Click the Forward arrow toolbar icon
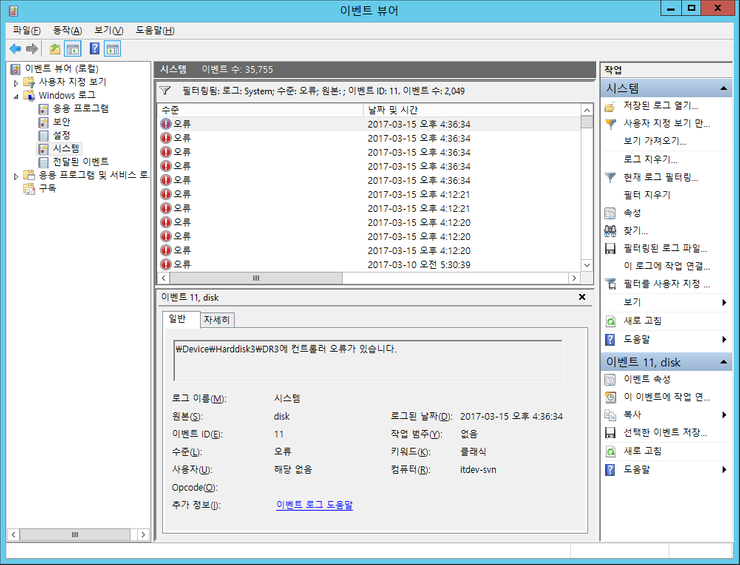 tap(32, 49)
